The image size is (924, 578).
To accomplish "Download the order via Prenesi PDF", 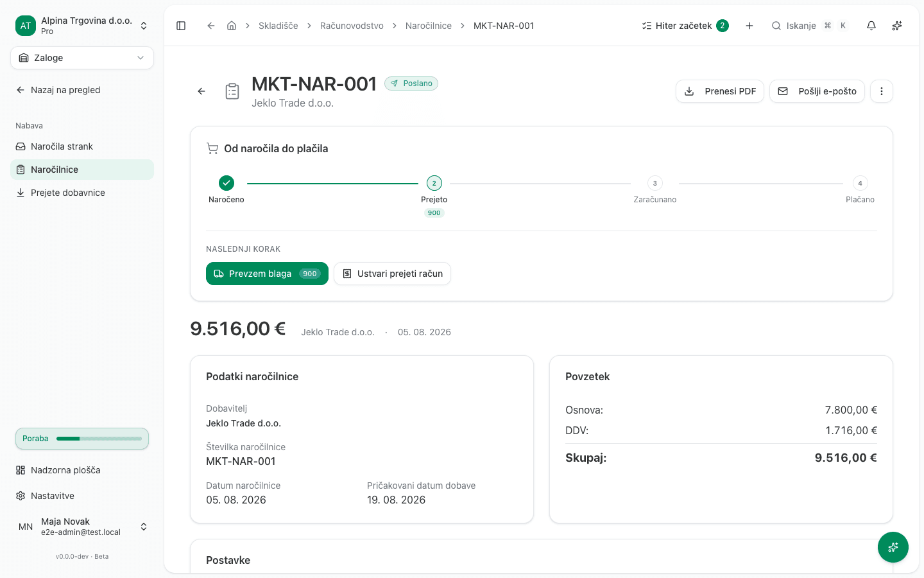I will [x=720, y=91].
